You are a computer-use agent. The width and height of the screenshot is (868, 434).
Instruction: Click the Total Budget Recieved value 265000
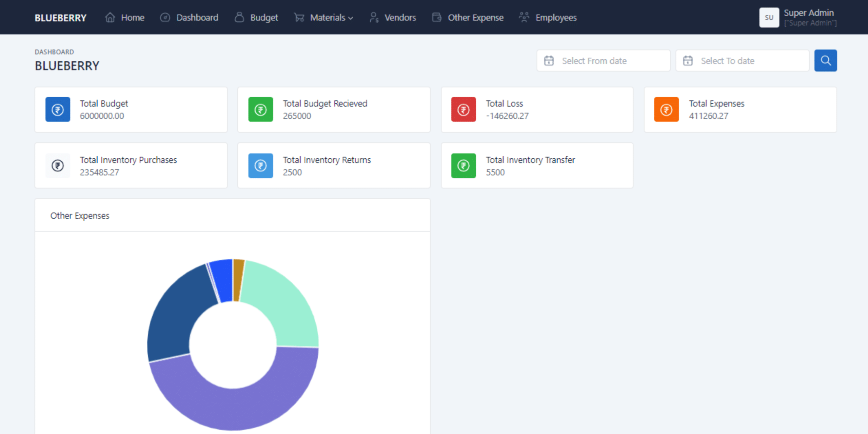pyautogui.click(x=297, y=116)
